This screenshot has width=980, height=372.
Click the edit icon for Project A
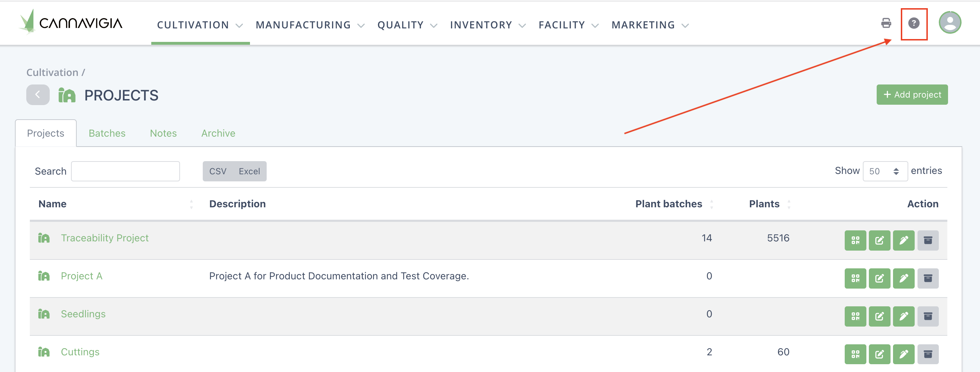879,278
